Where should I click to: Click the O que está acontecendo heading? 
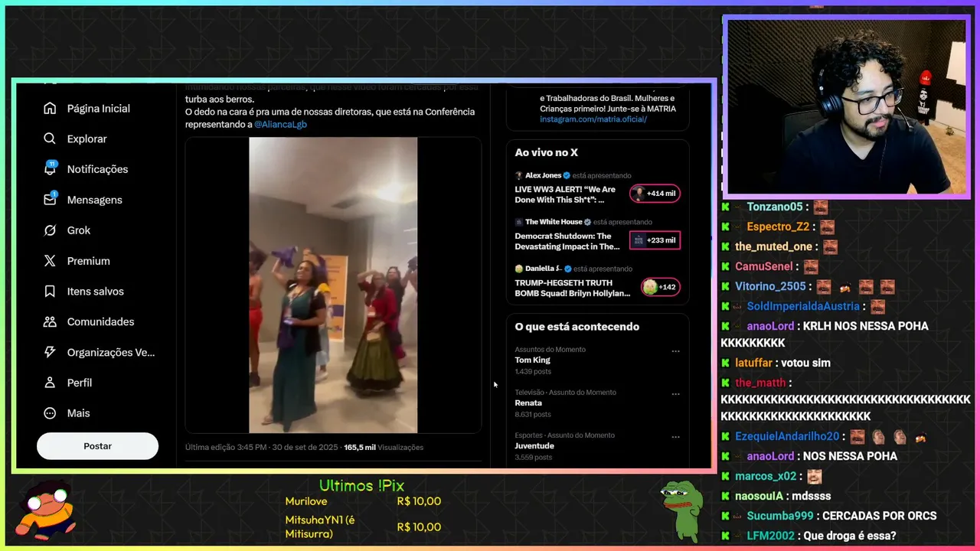(577, 327)
